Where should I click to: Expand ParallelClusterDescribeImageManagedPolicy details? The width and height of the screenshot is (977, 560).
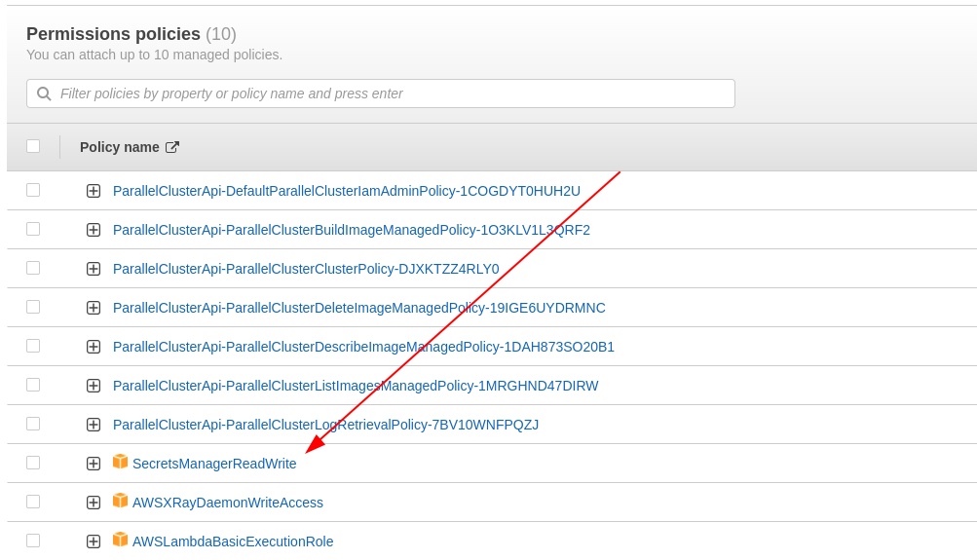tap(94, 347)
